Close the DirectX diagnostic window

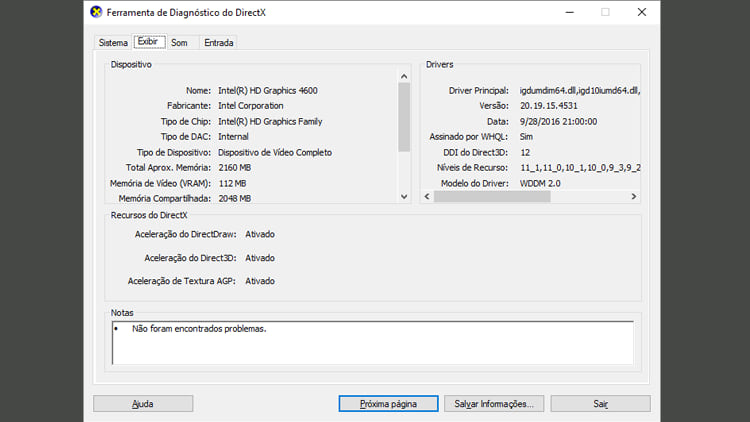tap(642, 12)
